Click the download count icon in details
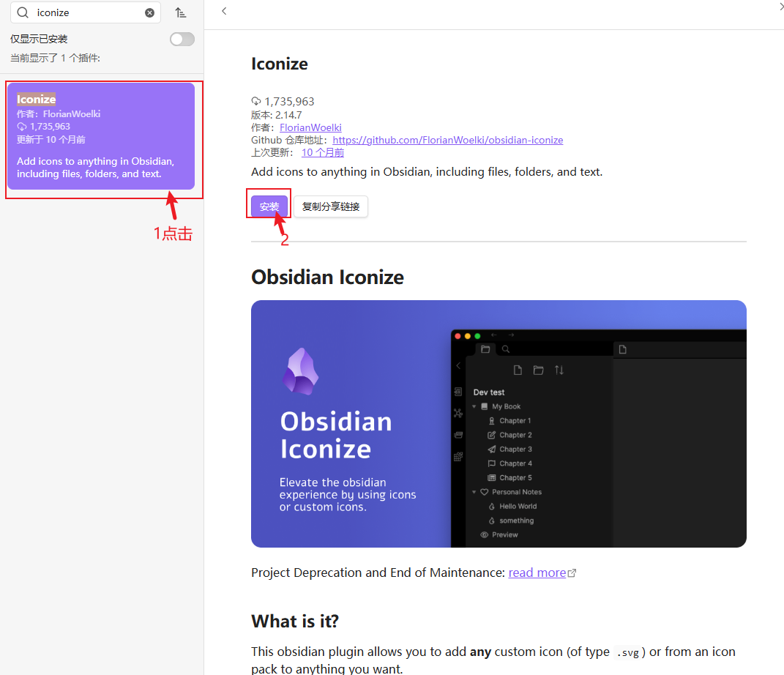Viewport: 784px width, 675px height. click(x=256, y=102)
